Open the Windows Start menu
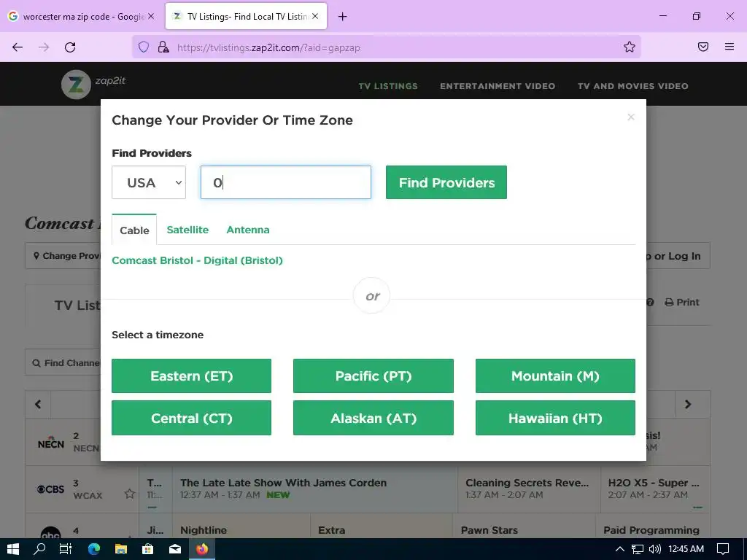Image resolution: width=747 pixels, height=560 pixels. click(x=13, y=549)
